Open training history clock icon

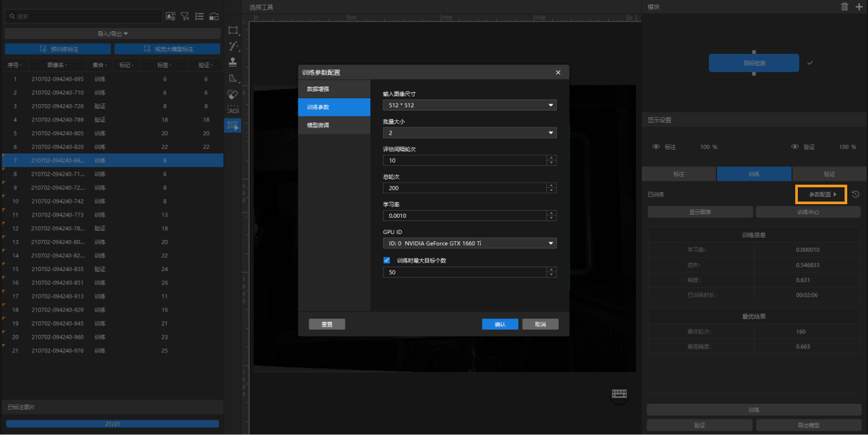point(856,194)
